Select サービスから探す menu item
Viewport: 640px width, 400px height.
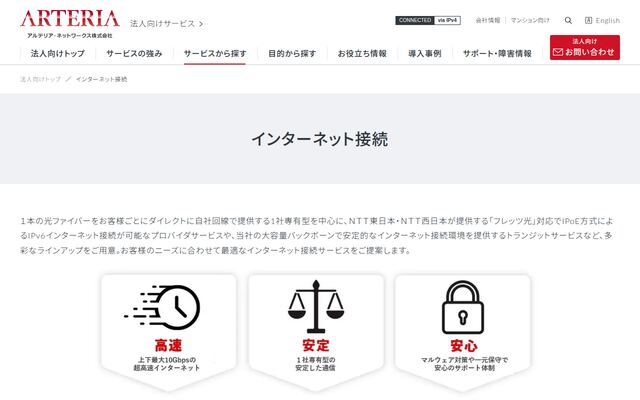click(x=215, y=53)
